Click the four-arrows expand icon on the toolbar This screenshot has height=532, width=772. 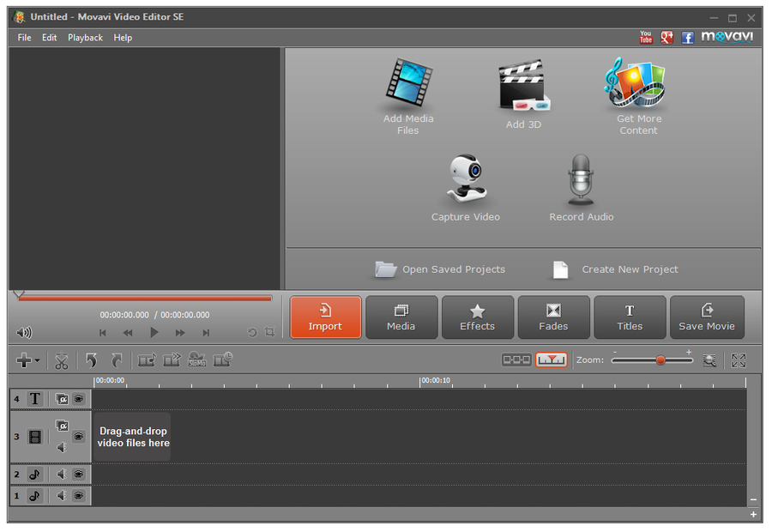(x=739, y=360)
